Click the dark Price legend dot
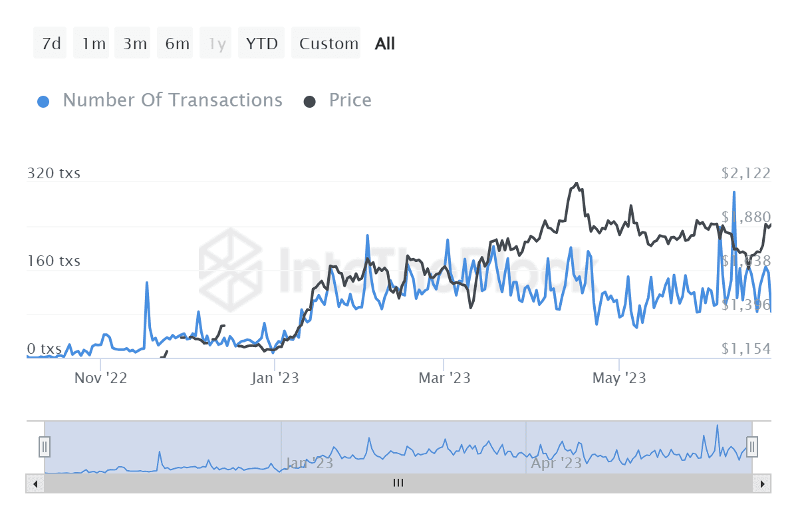The width and height of the screenshot is (798, 532). tap(310, 102)
